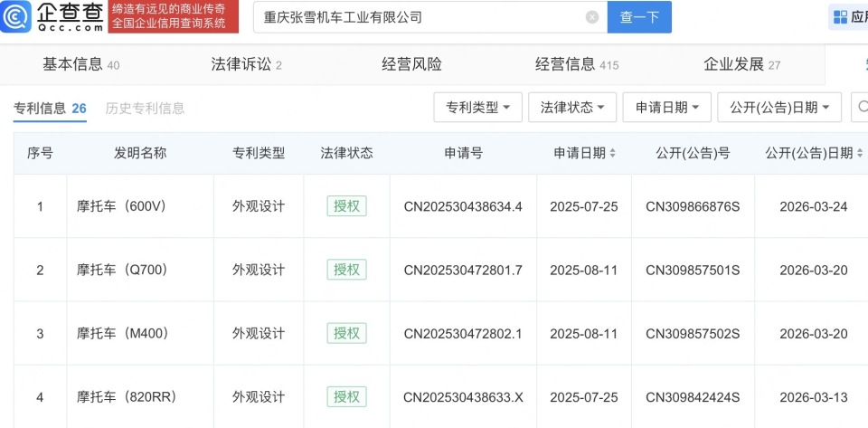Switch to the 基本信息 tab

pyautogui.click(x=80, y=64)
